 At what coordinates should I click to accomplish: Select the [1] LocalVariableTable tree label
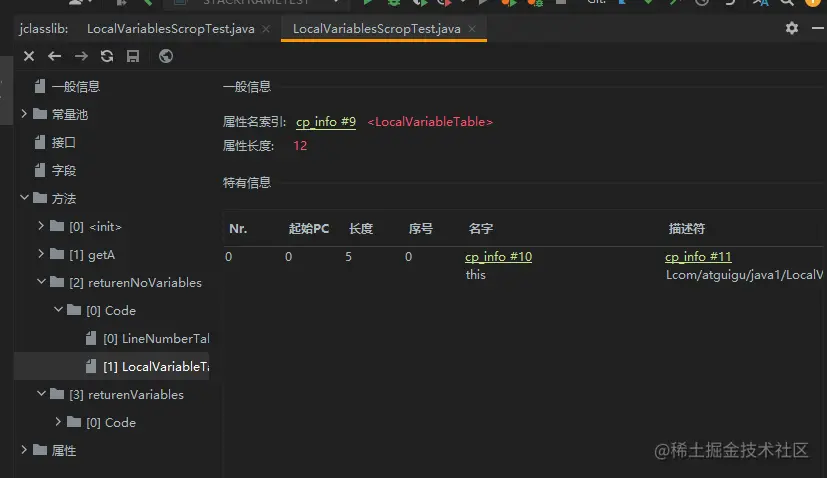pos(156,367)
